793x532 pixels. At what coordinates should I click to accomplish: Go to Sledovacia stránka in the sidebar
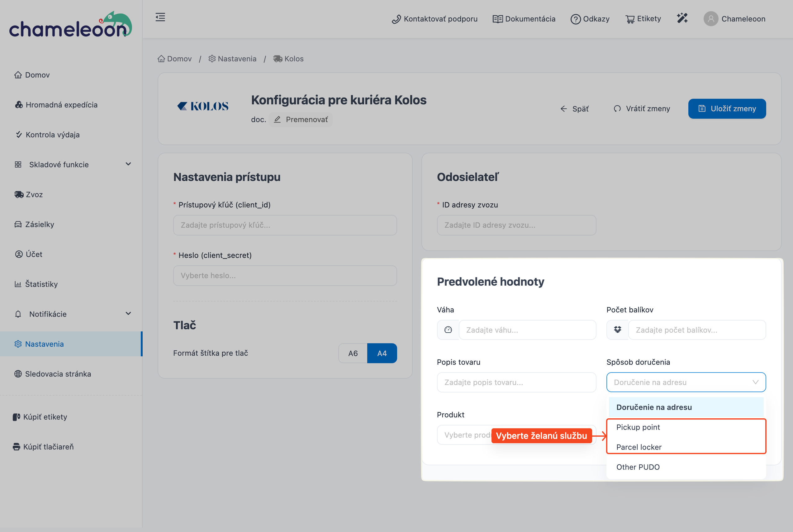pos(58,374)
